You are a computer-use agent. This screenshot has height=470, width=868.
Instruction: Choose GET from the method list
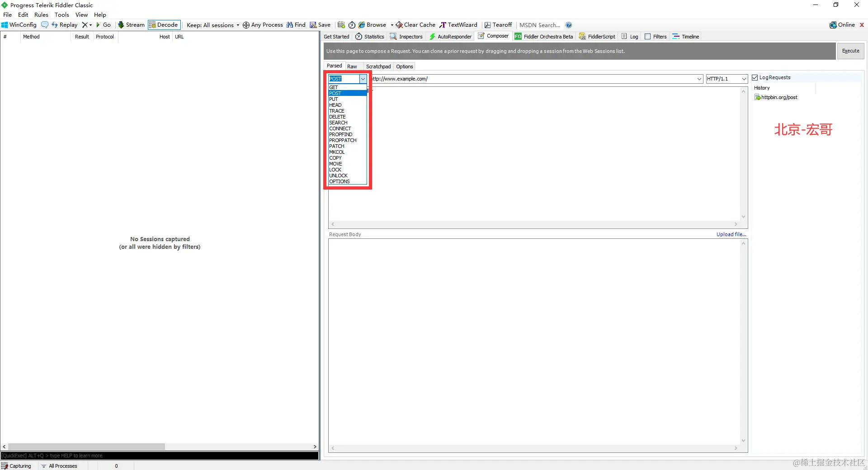348,87
